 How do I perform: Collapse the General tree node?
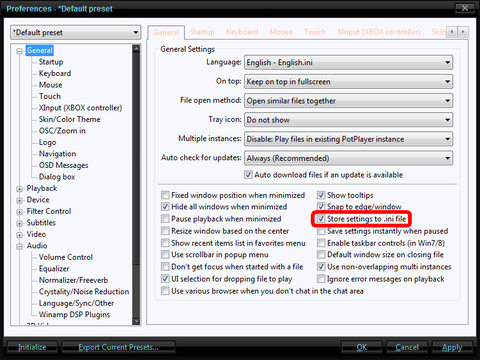pos(20,51)
